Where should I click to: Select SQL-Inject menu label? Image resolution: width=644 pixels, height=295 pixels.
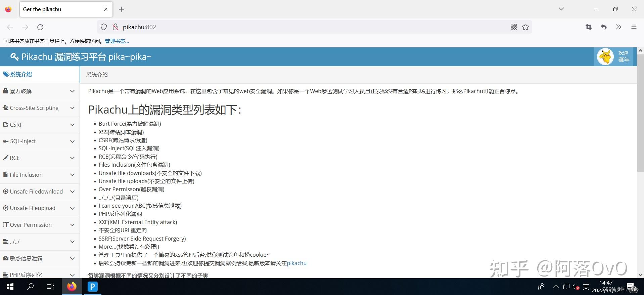click(x=23, y=141)
